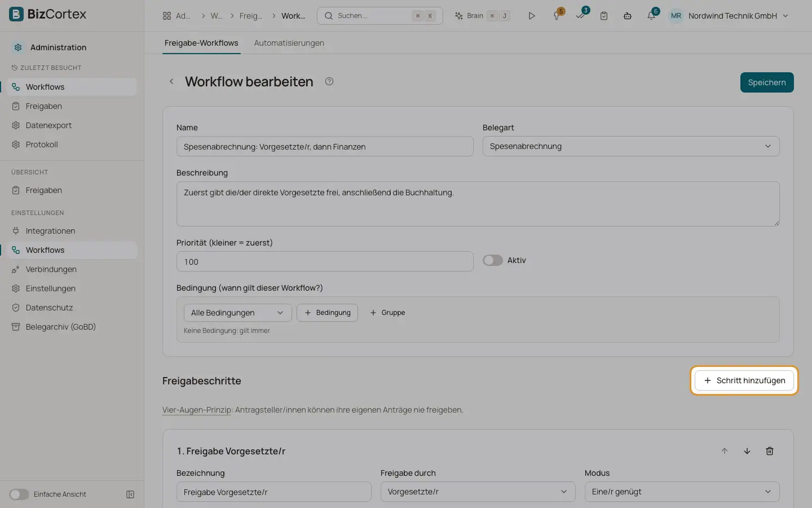The image size is (812, 508).
Task: Click the app grid icon in breadcrumb
Action: (167, 16)
